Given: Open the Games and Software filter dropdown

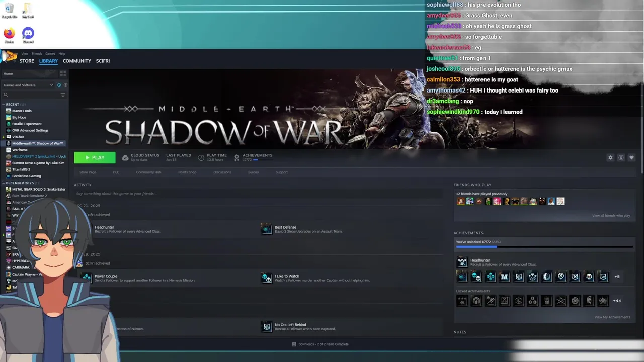Looking at the screenshot, I should pyautogui.click(x=28, y=85).
